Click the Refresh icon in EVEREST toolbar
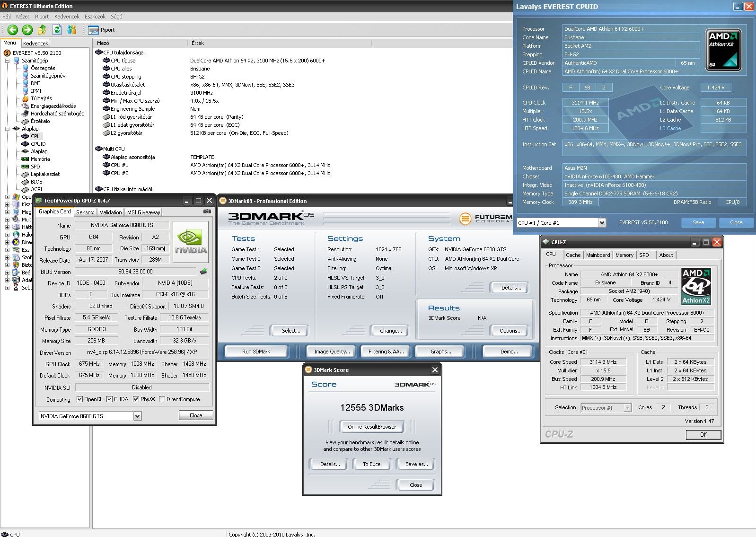The height and width of the screenshot is (537, 756). (x=57, y=30)
